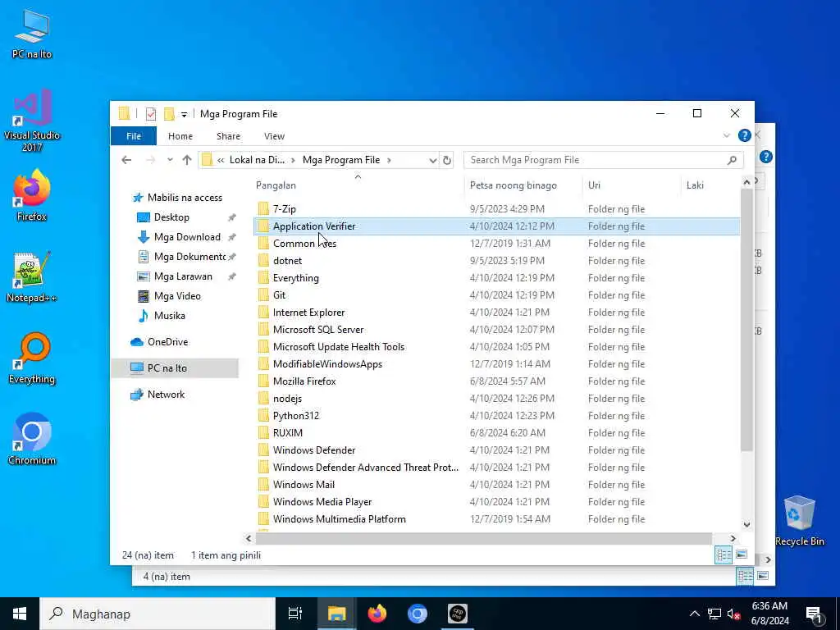This screenshot has height=630, width=840.
Task: Switch to the View ribbon tab
Action: (x=274, y=136)
